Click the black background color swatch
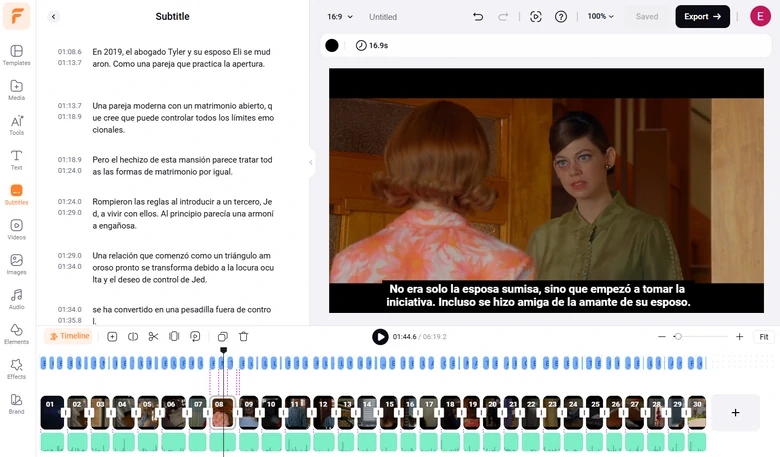 332,46
